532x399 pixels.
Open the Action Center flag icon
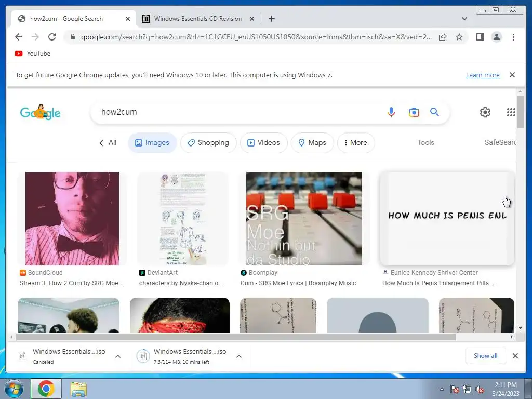click(454, 389)
